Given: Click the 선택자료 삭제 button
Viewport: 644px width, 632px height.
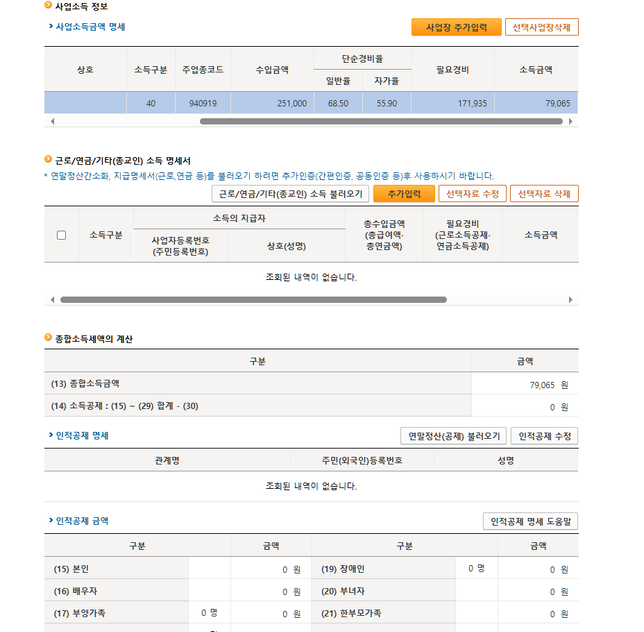Looking at the screenshot, I should click(544, 194).
